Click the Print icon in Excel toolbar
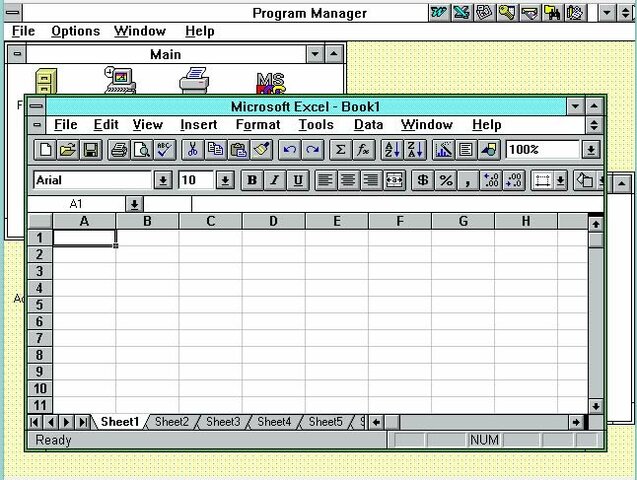 pos(119,150)
